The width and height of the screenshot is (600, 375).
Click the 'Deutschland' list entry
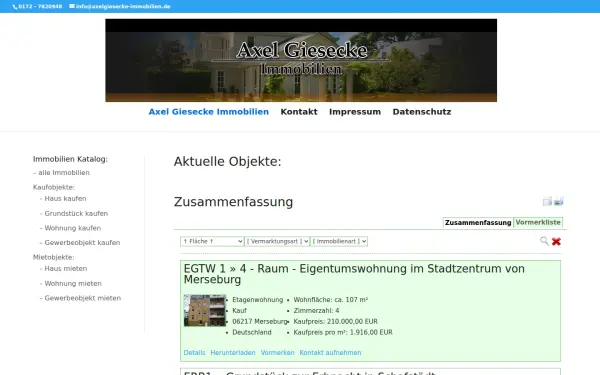[252, 333]
